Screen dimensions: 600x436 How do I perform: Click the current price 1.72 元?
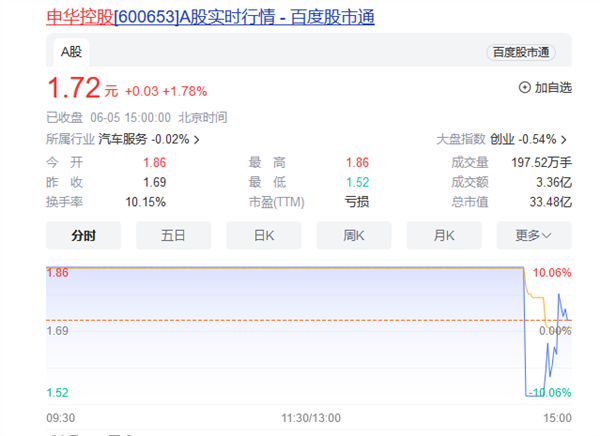coord(74,90)
